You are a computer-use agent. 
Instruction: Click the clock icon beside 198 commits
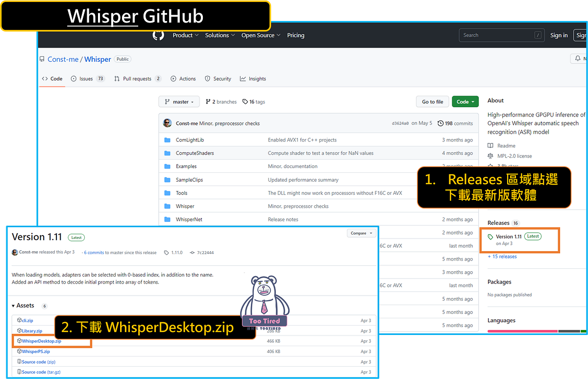[x=440, y=123]
